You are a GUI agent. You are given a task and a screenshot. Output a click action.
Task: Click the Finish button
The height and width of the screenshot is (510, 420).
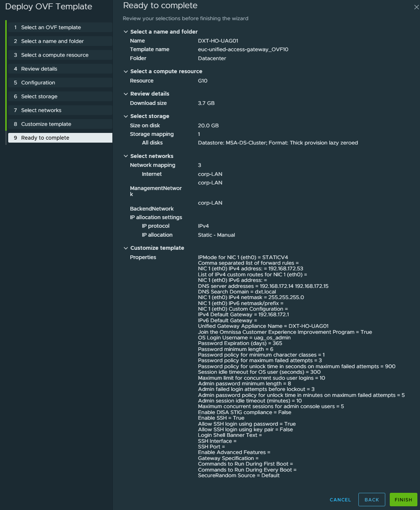(403, 500)
